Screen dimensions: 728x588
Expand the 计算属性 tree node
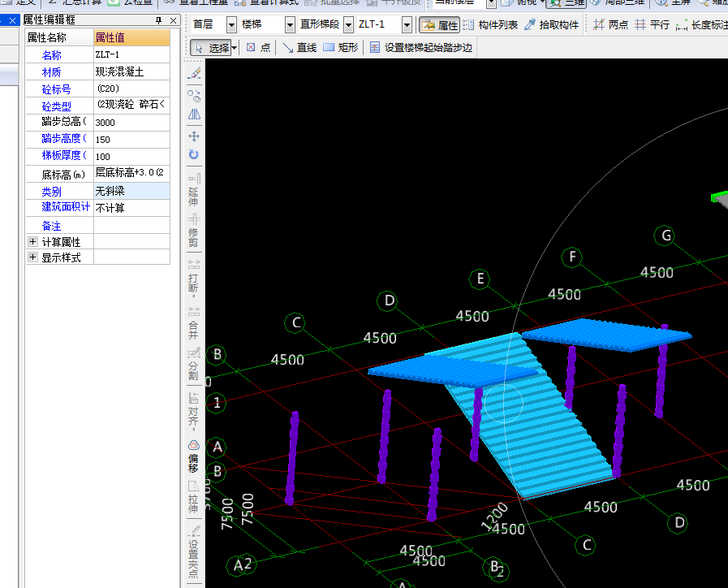32,241
